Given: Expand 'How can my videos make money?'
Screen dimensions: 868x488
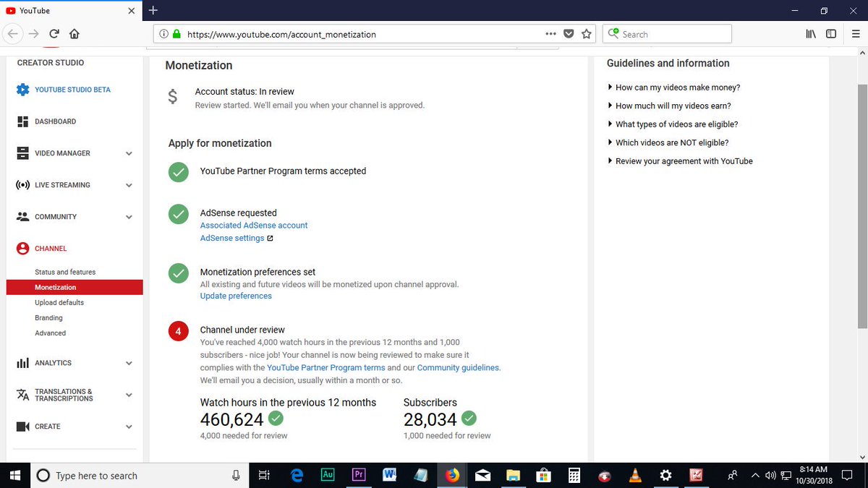Looking at the screenshot, I should (673, 87).
